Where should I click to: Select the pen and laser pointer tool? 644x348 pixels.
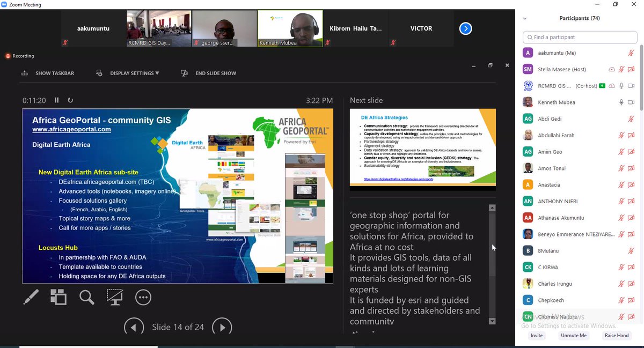(x=31, y=297)
